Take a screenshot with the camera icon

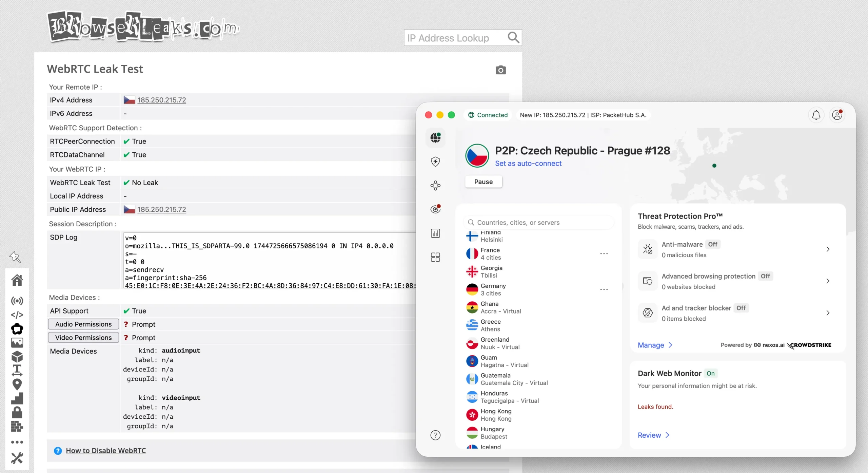tap(501, 70)
